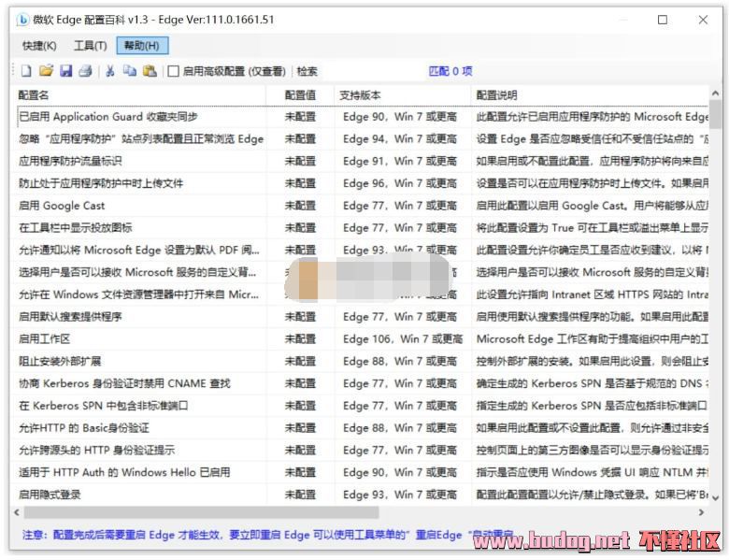Select row 协商 Kerberos 身份验证时禁用 CNAME 查找
The height and width of the screenshot is (560, 729).
(361, 383)
